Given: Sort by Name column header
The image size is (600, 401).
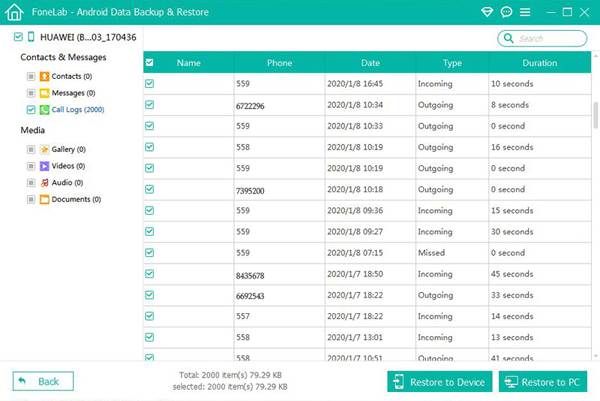Looking at the screenshot, I should (x=188, y=63).
